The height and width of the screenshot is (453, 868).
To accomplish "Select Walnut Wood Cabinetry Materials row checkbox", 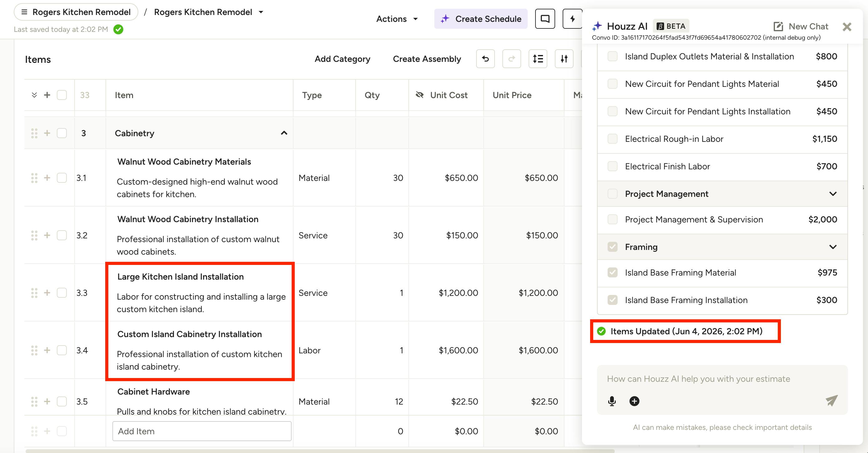I will 62,178.
